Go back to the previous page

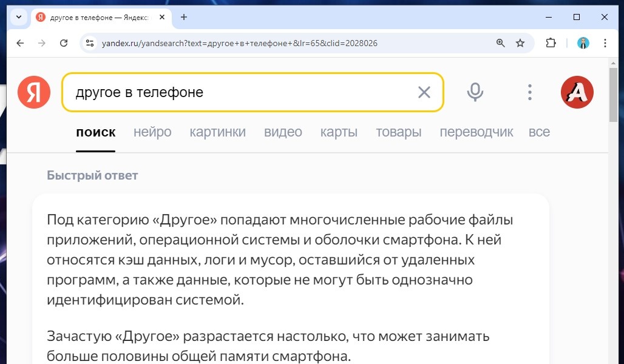[x=20, y=43]
